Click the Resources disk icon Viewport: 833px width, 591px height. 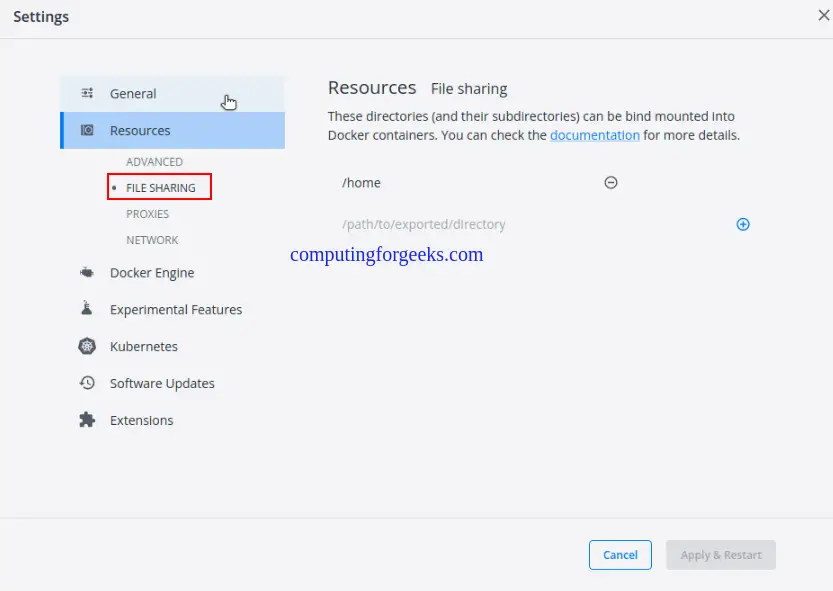87,130
